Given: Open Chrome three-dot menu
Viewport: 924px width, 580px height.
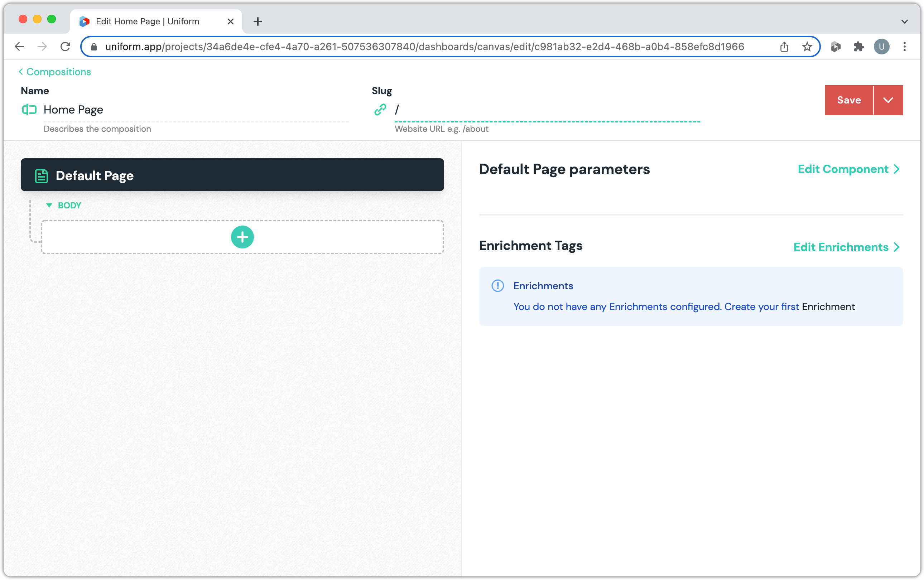Looking at the screenshot, I should [x=904, y=47].
